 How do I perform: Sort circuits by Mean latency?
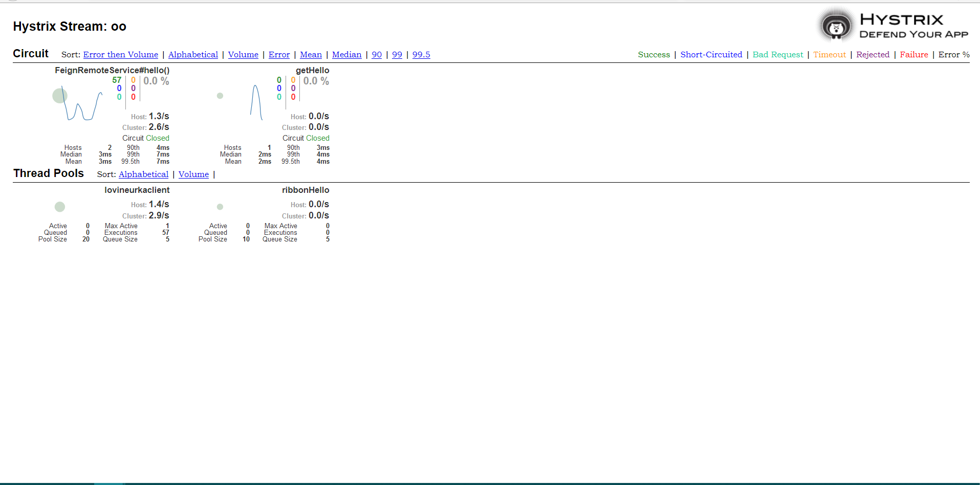point(311,55)
